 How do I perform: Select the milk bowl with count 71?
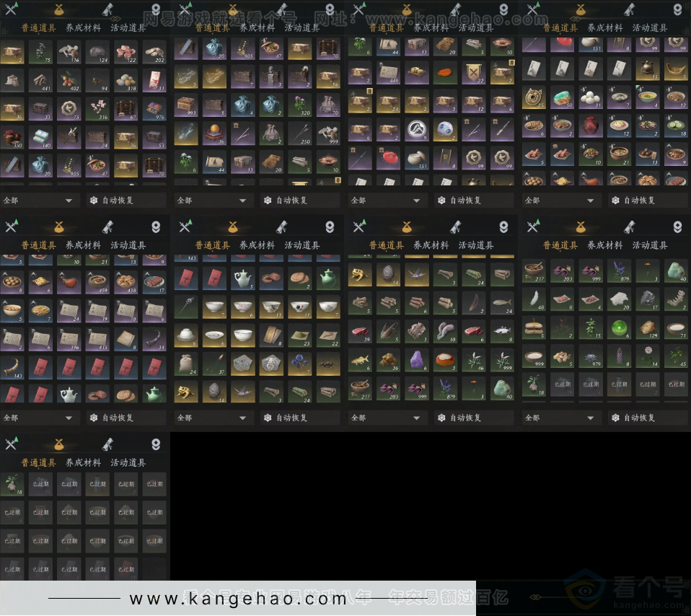676,327
